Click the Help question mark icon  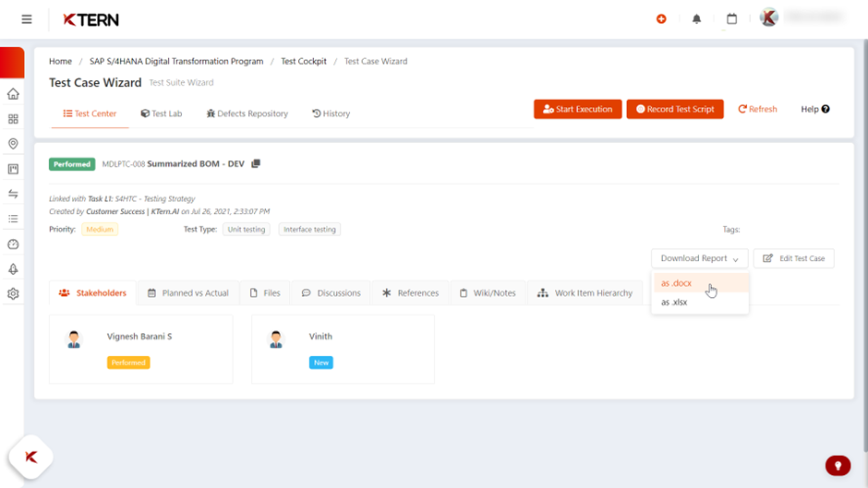826,109
